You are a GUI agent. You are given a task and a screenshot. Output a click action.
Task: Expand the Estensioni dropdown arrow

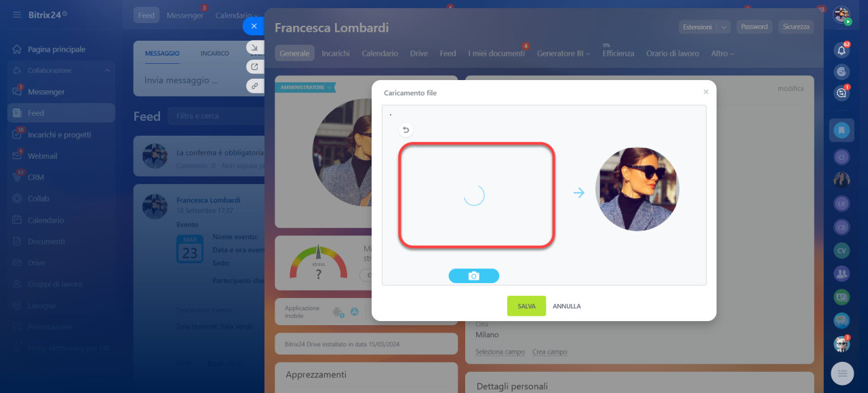pos(724,27)
